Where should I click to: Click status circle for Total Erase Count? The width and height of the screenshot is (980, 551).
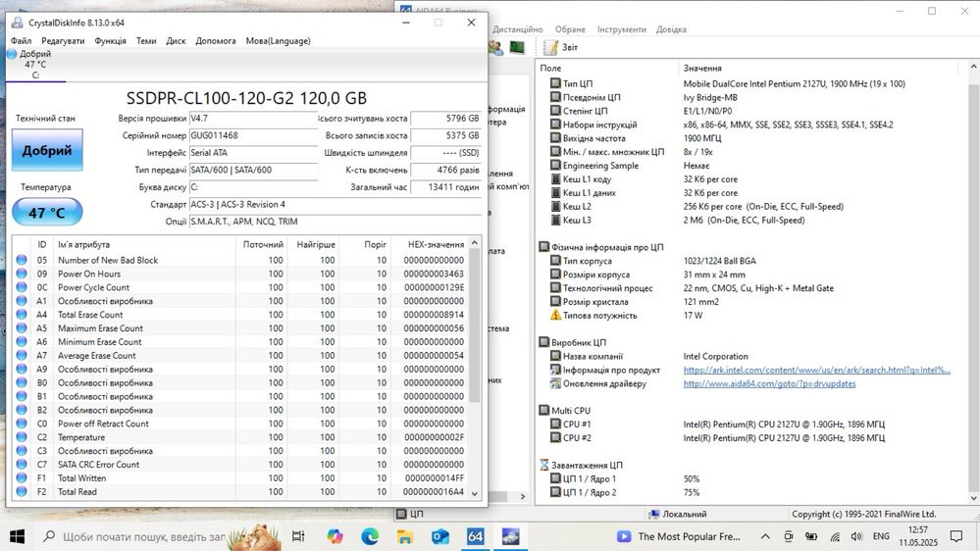coord(22,315)
